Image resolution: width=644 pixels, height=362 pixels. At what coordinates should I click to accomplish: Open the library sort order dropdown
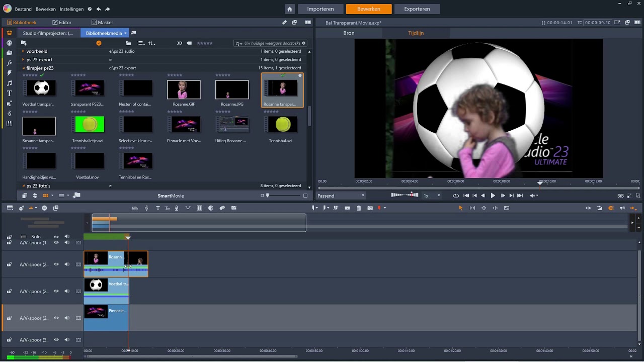151,43
